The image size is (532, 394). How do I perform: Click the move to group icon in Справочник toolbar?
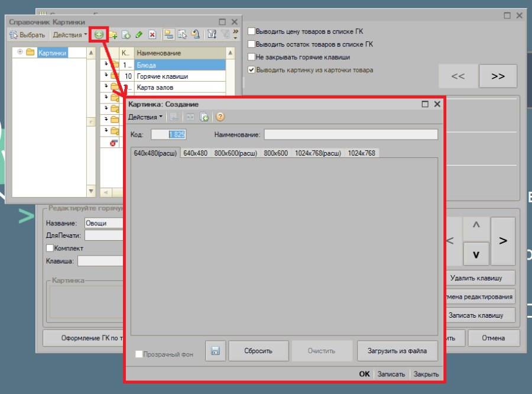tap(182, 35)
